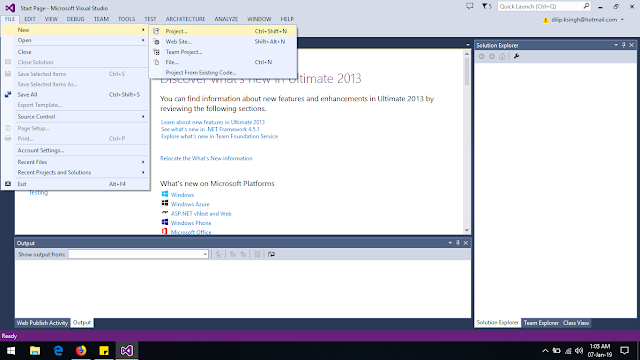This screenshot has width=640, height=360.
Task: Click Close in the File menu
Action: click(76, 52)
